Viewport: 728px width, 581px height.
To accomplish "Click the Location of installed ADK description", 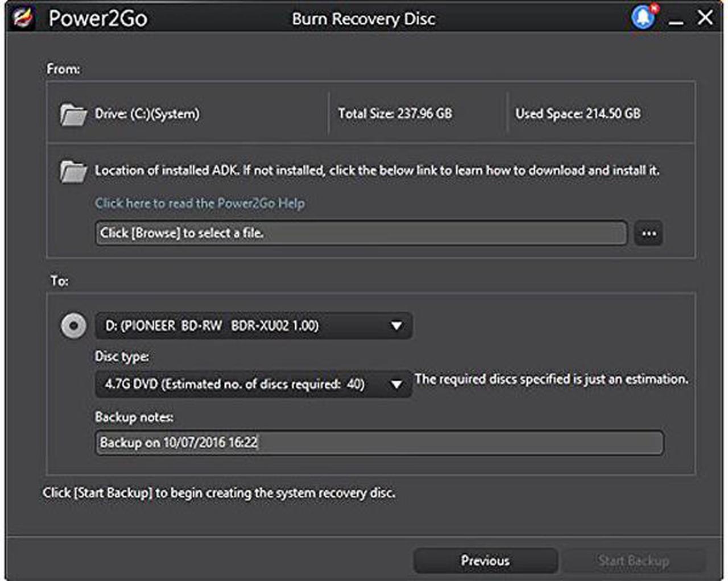I will pyautogui.click(x=377, y=170).
